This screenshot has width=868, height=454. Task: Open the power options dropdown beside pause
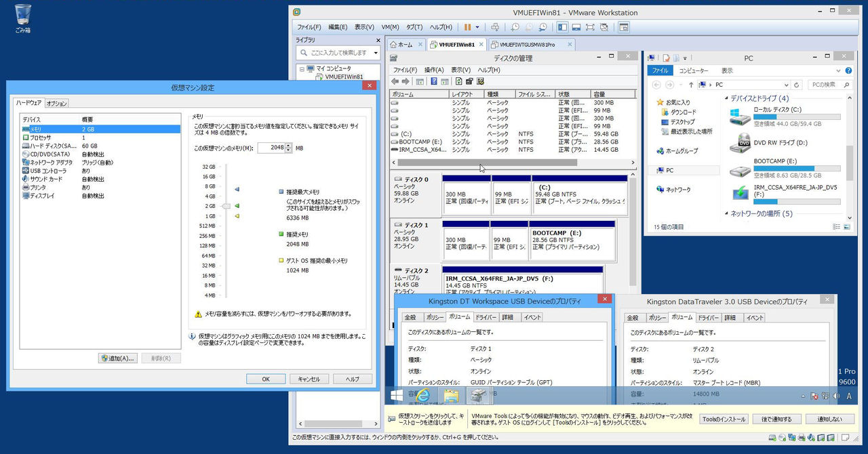coord(477,27)
